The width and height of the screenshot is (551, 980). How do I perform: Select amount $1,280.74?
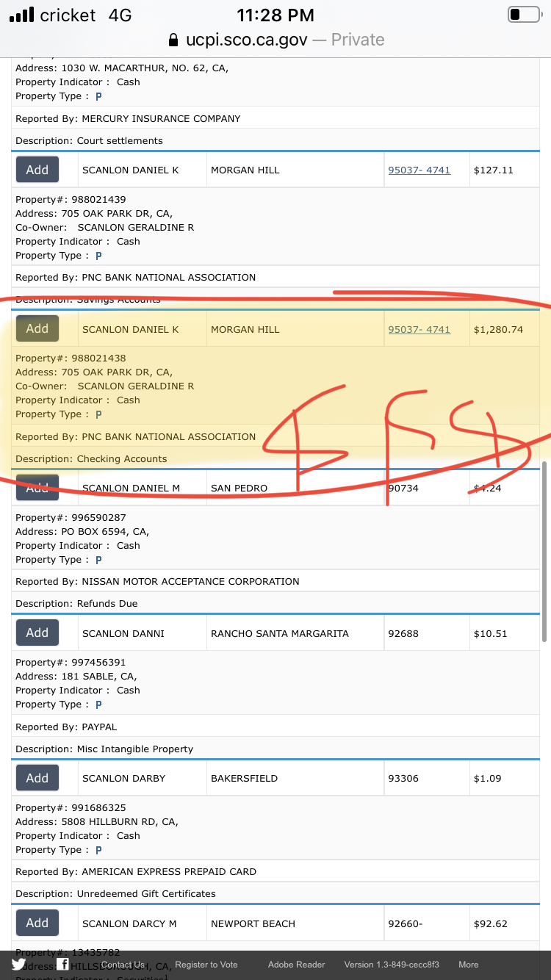click(498, 329)
